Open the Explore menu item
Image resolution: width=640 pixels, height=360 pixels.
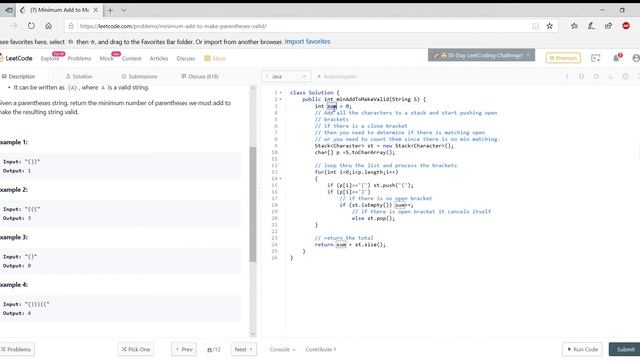click(x=50, y=58)
